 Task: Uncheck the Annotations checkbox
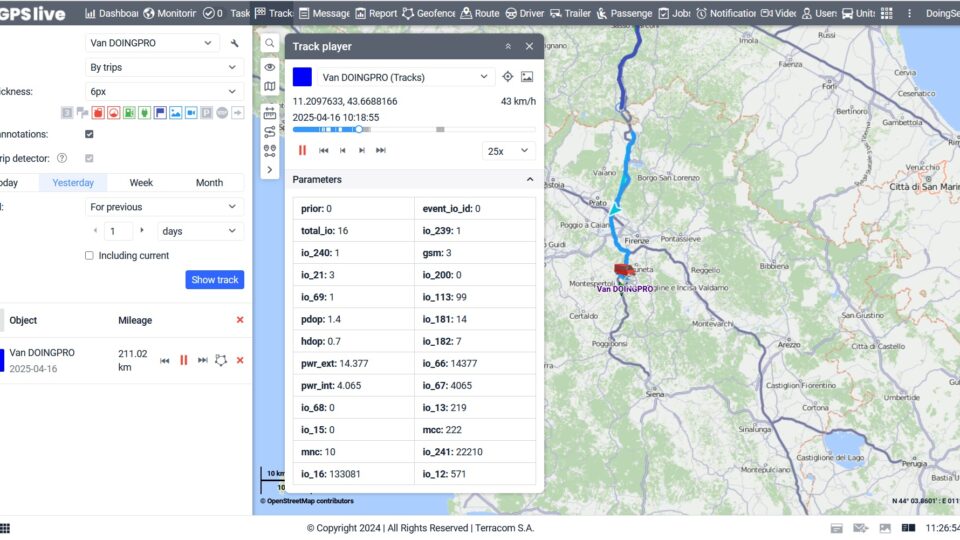(90, 134)
